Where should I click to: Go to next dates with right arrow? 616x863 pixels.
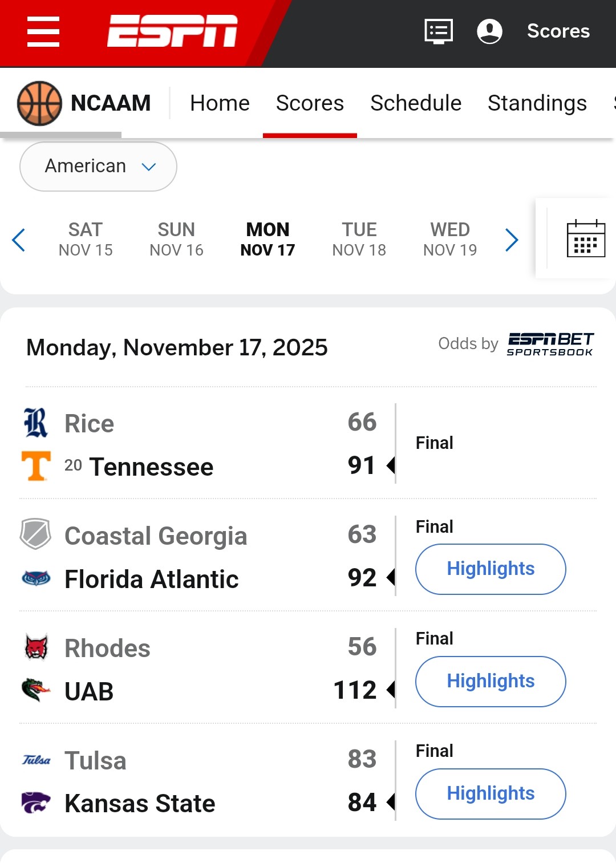[512, 240]
